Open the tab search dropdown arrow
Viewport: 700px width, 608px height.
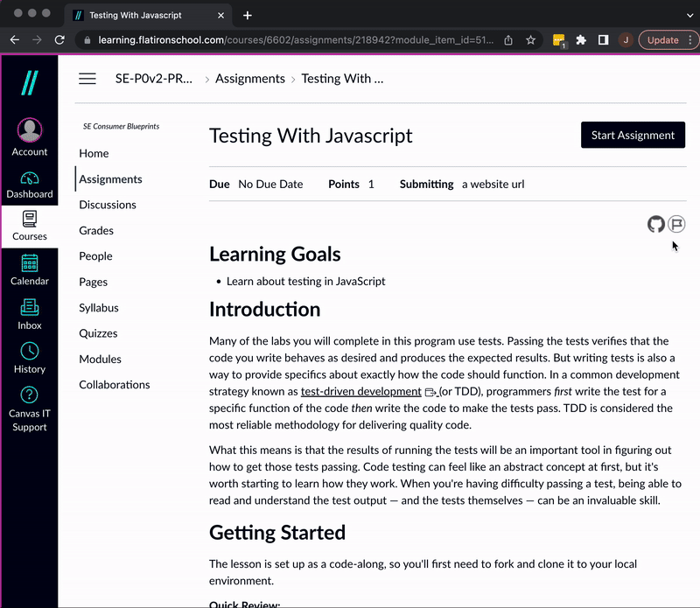[x=689, y=16]
